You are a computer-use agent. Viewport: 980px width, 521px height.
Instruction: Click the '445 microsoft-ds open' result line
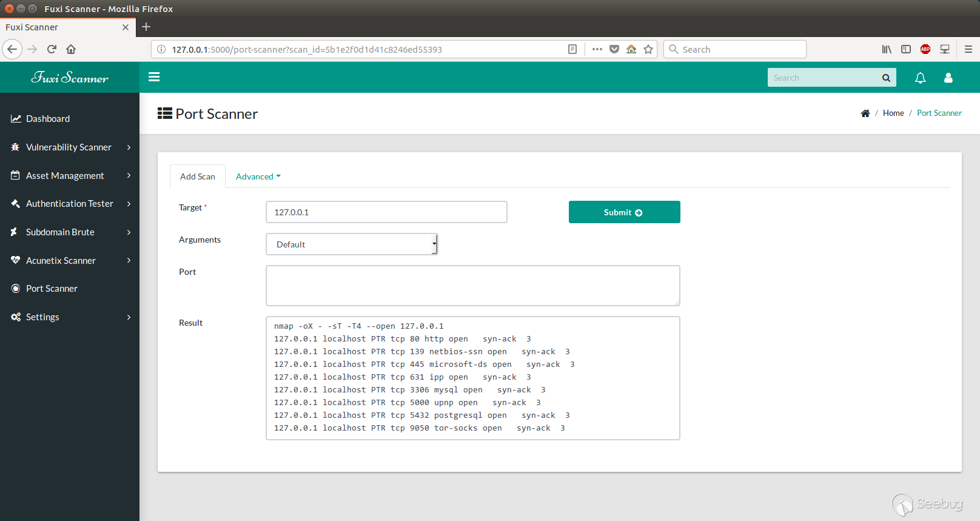coord(425,365)
